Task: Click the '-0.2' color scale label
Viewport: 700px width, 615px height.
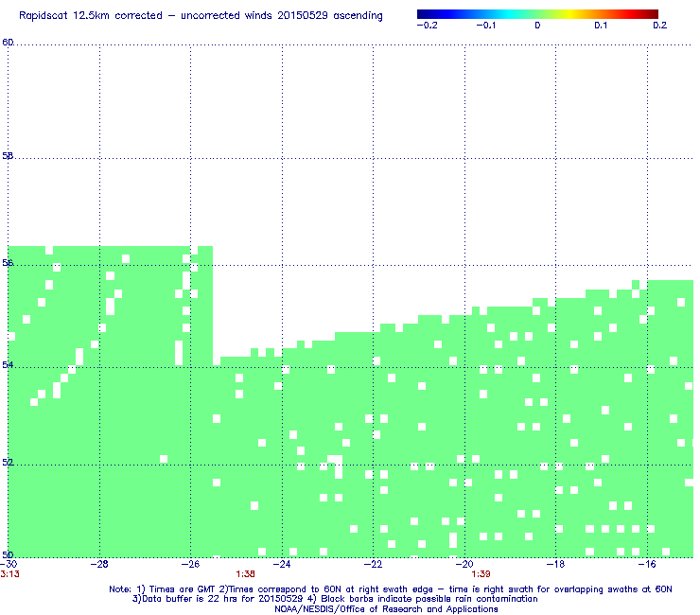Action: click(x=428, y=26)
